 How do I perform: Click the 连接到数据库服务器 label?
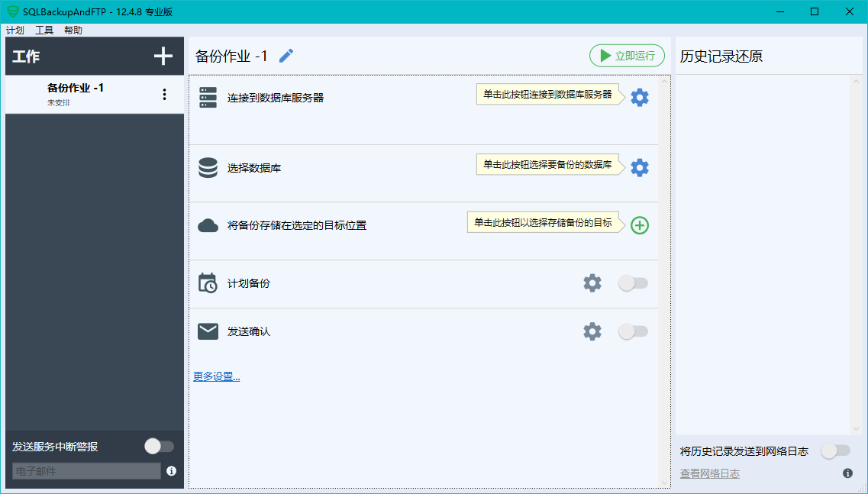click(x=275, y=98)
